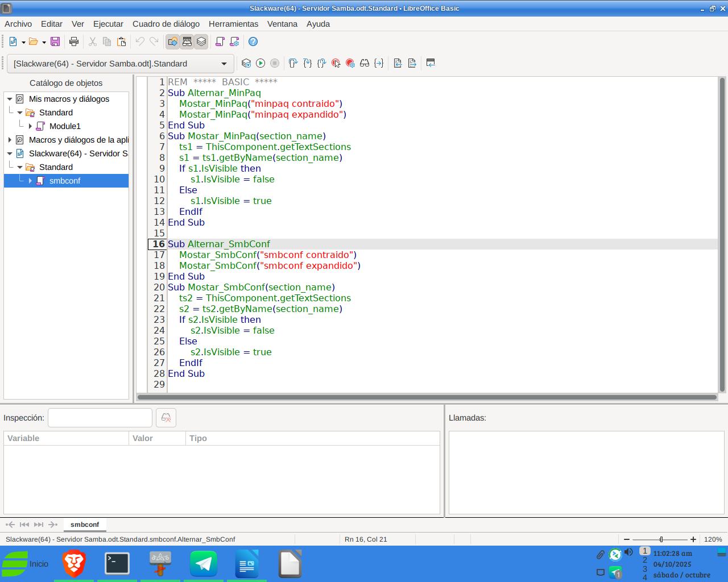Open the Ejecutar menu
Screen dimensions: 728x582
[x=108, y=24]
